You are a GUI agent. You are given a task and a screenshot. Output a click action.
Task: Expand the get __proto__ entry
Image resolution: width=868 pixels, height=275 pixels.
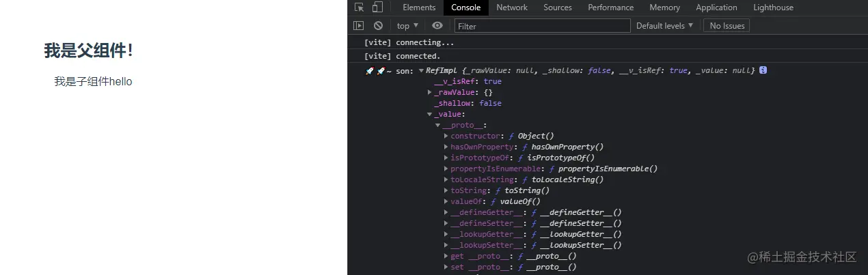(x=446, y=256)
